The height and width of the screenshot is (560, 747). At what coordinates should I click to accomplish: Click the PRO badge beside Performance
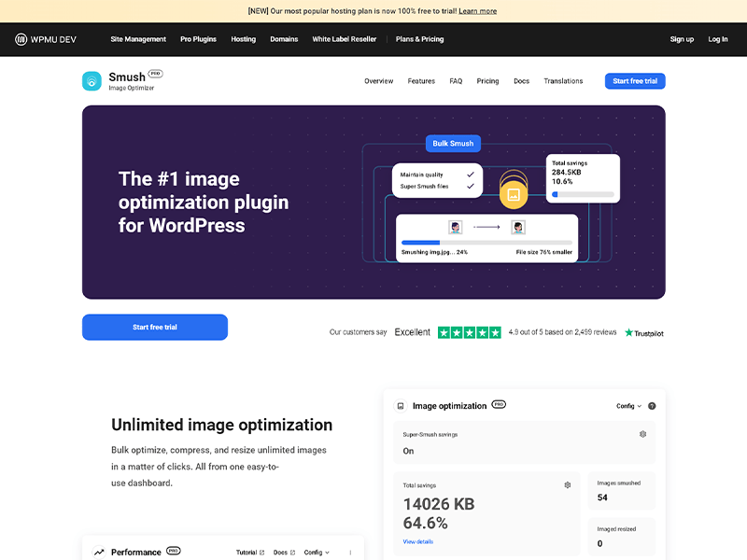coord(174,551)
